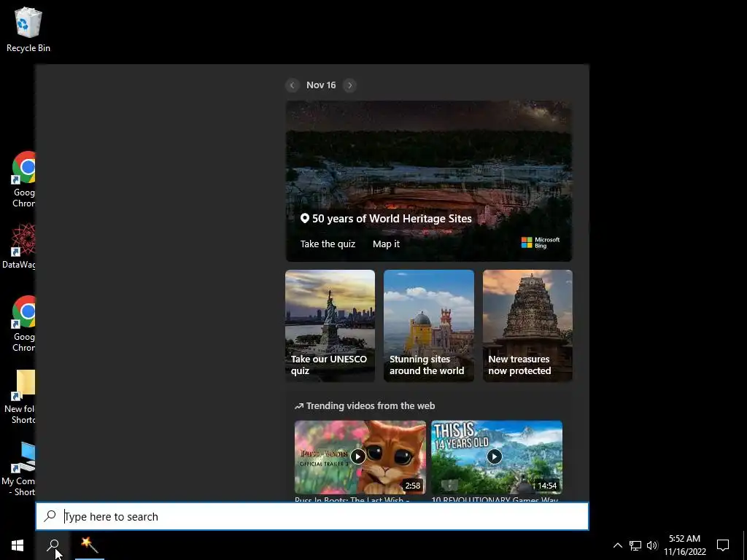Open the wand app in the taskbar
The height and width of the screenshot is (560, 747).
[89, 545]
